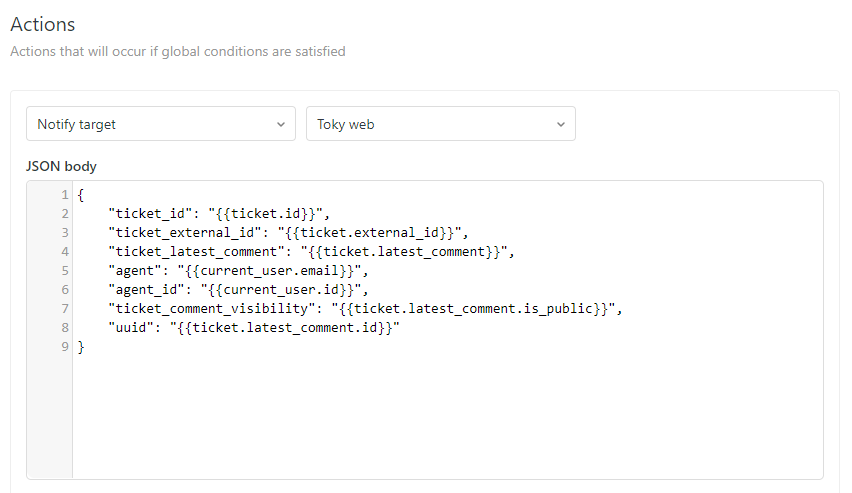The width and height of the screenshot is (852, 493).
Task: Click the {{ticket.latest_comment.id}} value
Action: pyautogui.click(x=285, y=327)
